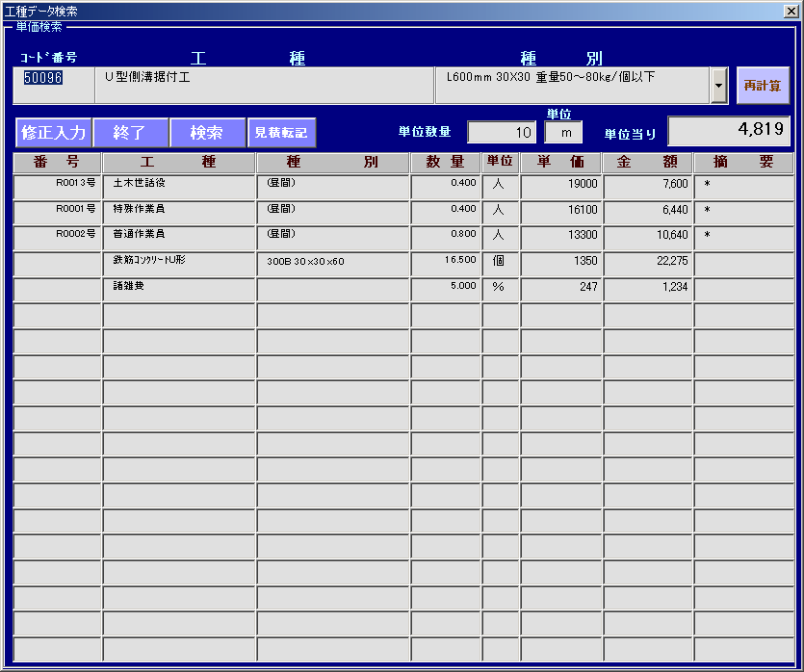Click the 単位 field showing m

tap(563, 132)
